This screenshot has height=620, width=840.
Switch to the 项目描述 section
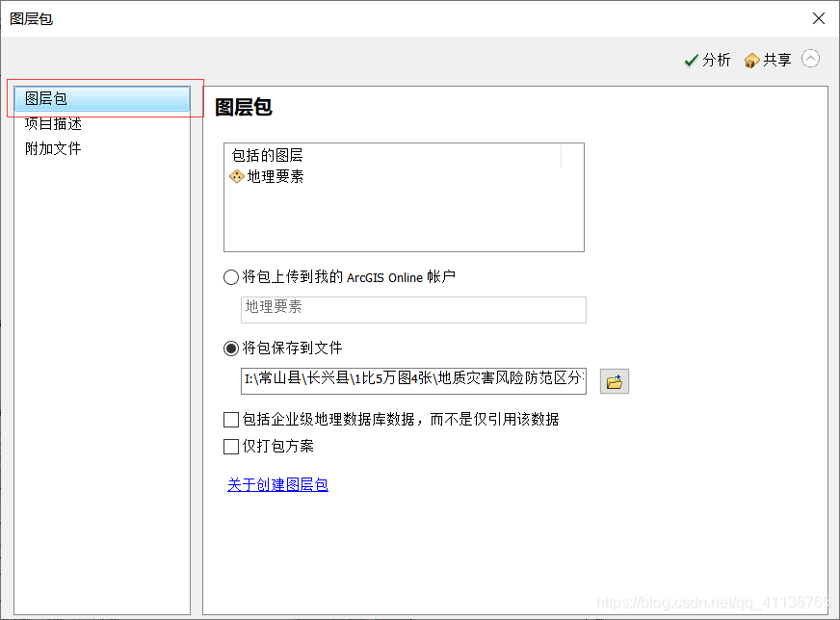[x=53, y=123]
